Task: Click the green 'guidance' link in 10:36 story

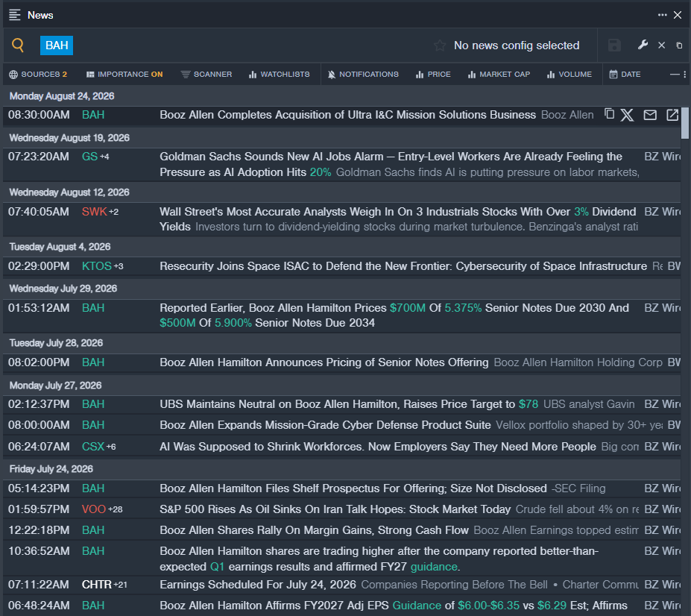Action: (434, 567)
